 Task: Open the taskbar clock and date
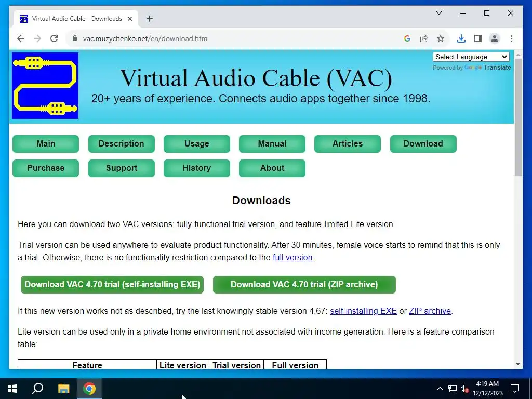point(488,389)
